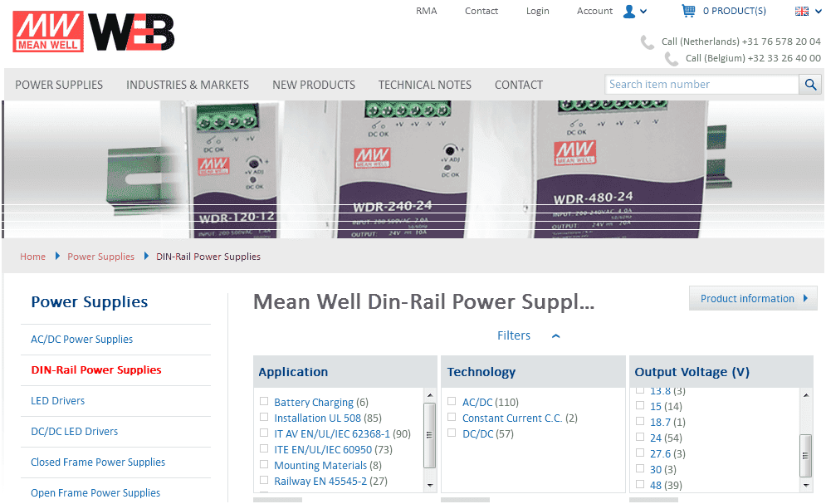Check IT AV EN/UL/IEC 62368-1 checkbox
Viewport: 826px width, 504px height.
264,433
